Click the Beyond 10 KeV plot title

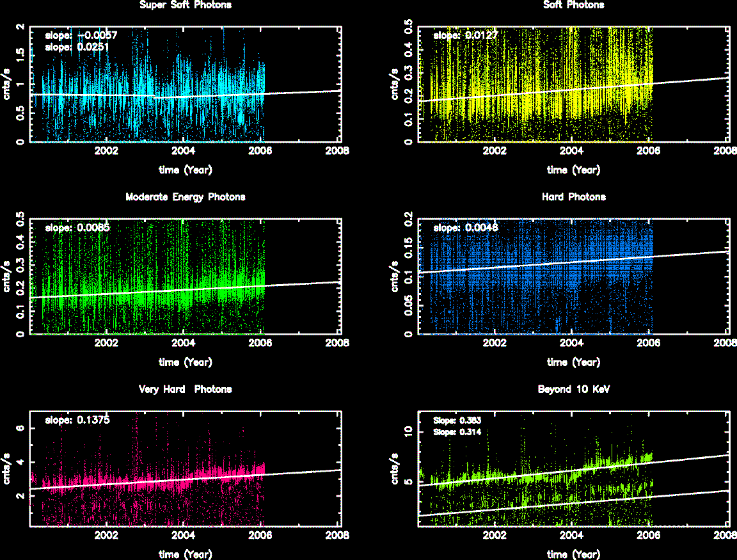pos(573,389)
